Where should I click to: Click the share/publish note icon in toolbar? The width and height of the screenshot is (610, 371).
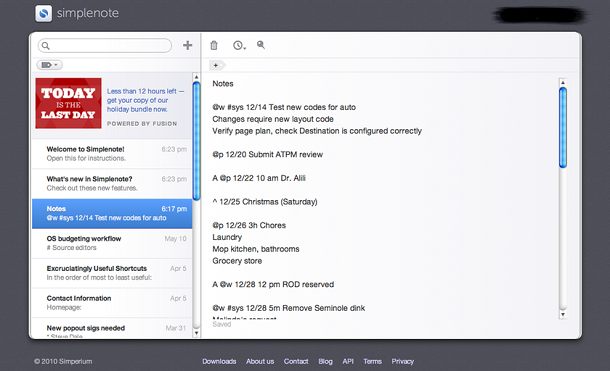tap(261, 45)
